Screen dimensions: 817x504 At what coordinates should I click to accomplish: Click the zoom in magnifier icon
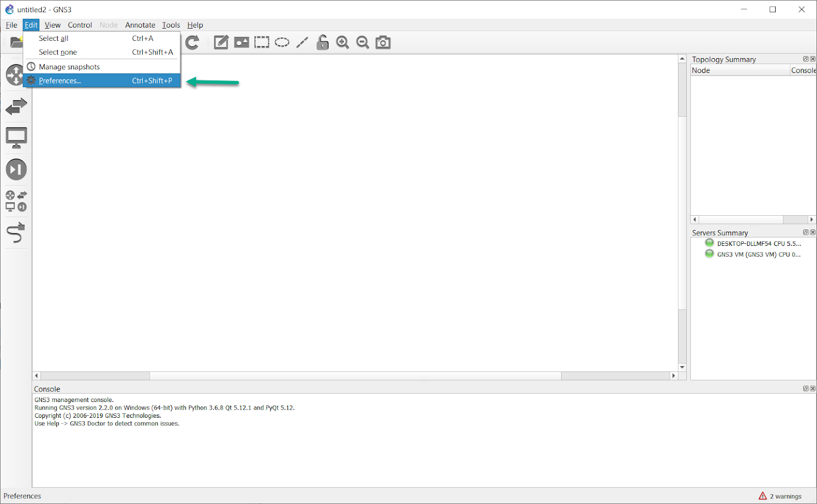click(343, 42)
